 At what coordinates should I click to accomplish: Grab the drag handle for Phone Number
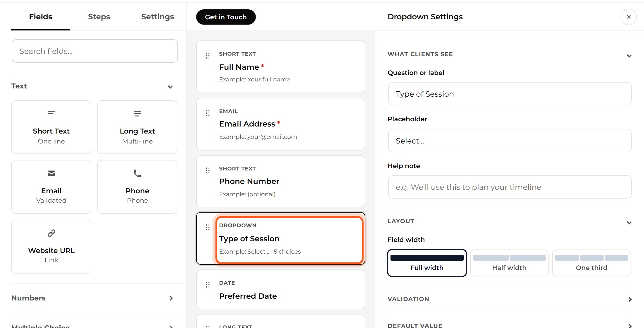pos(208,170)
